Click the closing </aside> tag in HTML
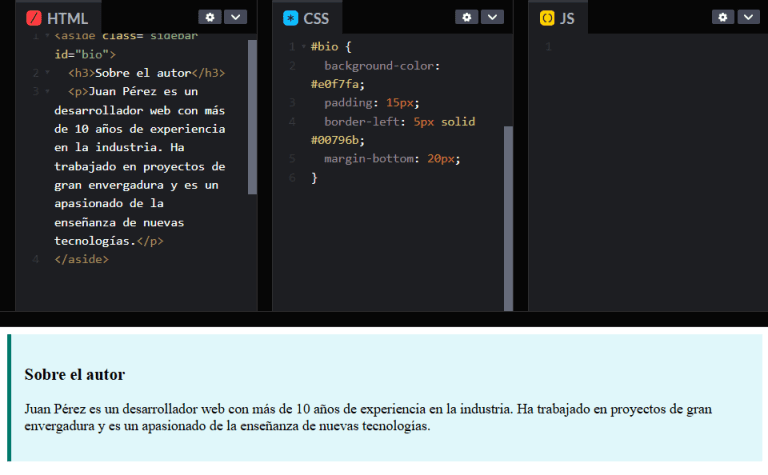 click(x=81, y=259)
